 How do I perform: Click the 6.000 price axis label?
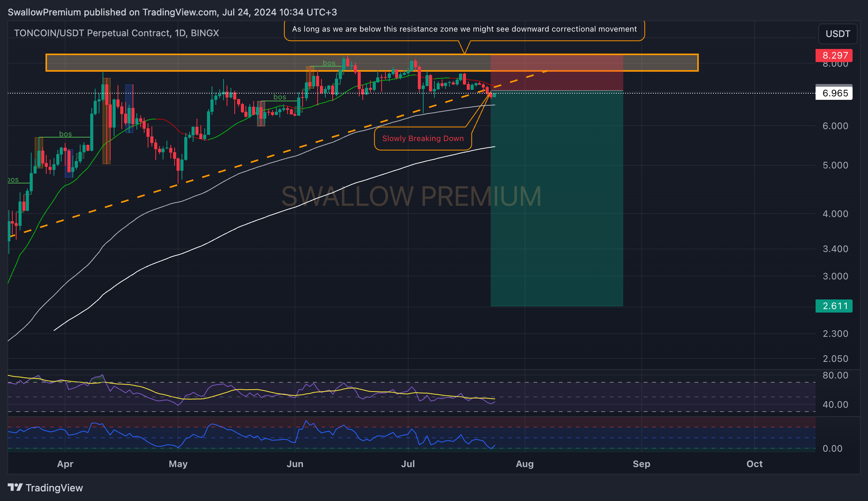pyautogui.click(x=835, y=126)
